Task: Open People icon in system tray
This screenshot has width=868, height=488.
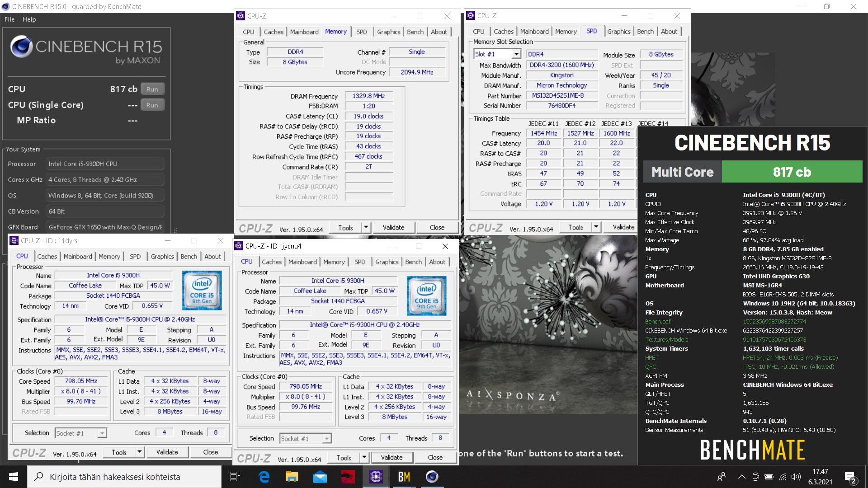Action: coord(722,477)
